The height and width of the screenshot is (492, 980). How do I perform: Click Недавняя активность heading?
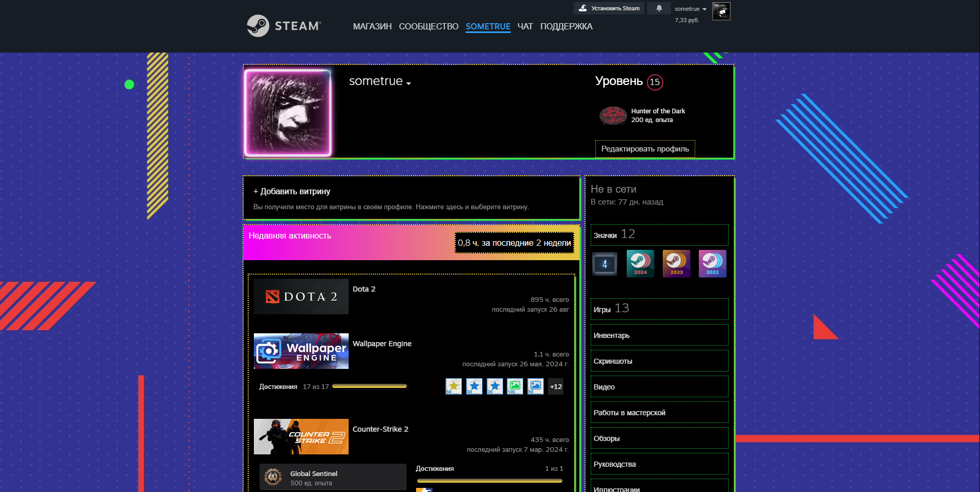[290, 235]
